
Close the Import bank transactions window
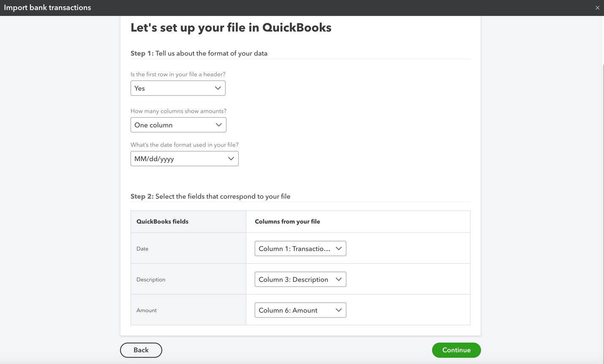click(597, 8)
